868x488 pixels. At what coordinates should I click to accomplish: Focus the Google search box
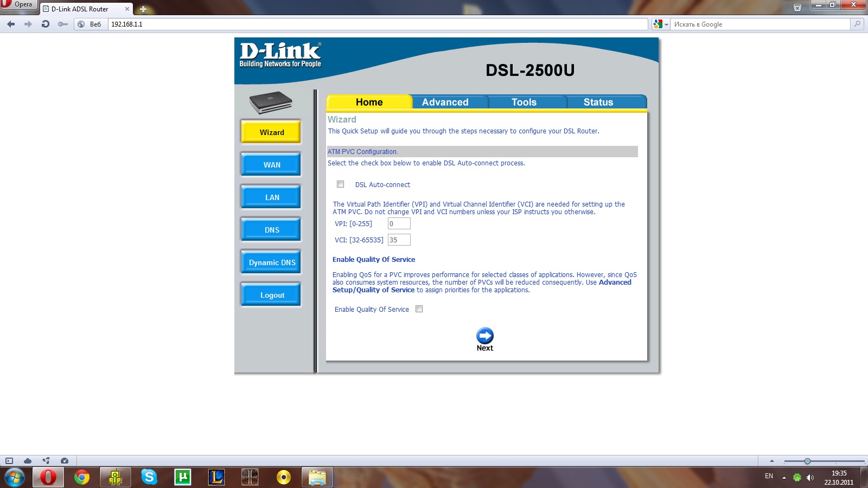coord(761,24)
